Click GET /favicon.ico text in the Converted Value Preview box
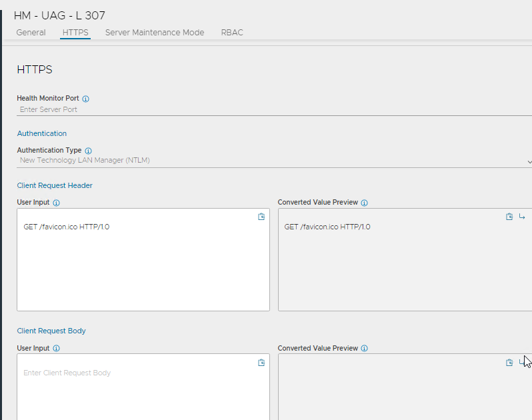Image resolution: width=532 pixels, height=420 pixels. (x=327, y=227)
